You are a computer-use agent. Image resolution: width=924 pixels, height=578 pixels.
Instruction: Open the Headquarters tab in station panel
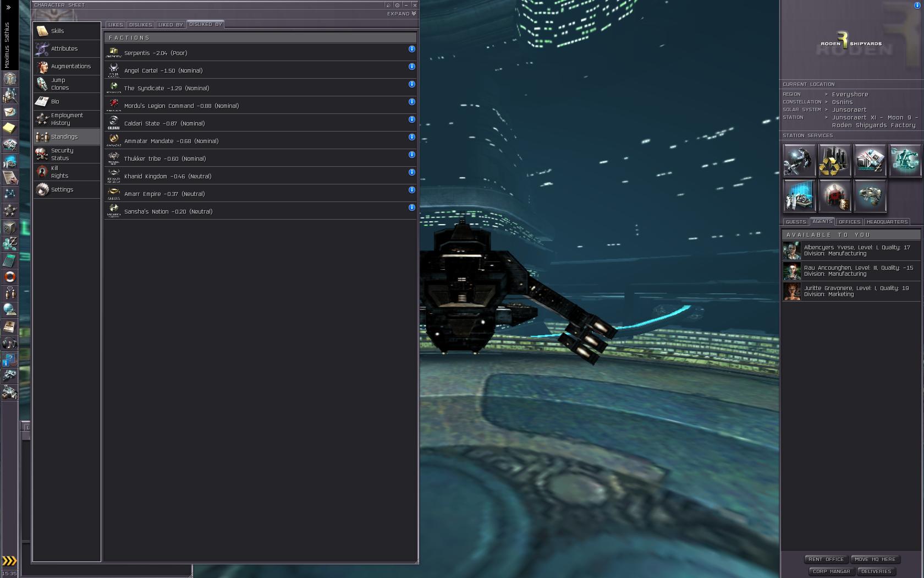point(887,222)
